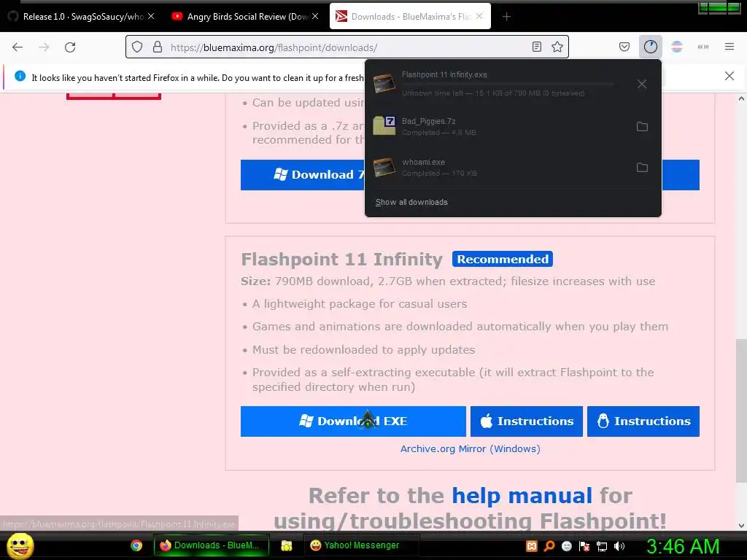Click the padlock site security icon
Viewport: 747px width, 560px height.
tap(158, 47)
